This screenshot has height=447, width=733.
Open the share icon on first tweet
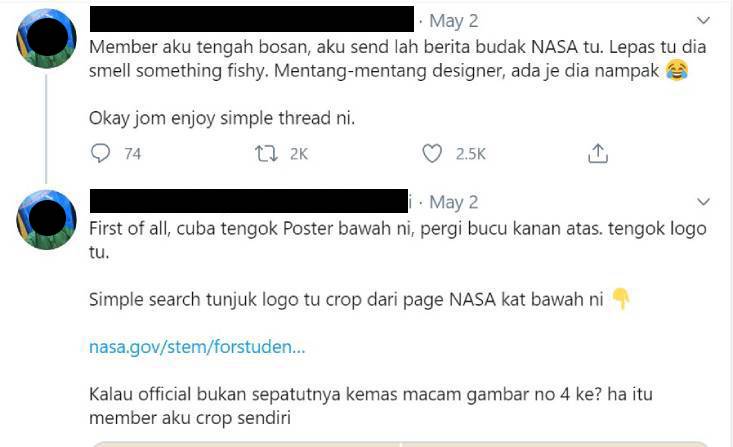598,153
